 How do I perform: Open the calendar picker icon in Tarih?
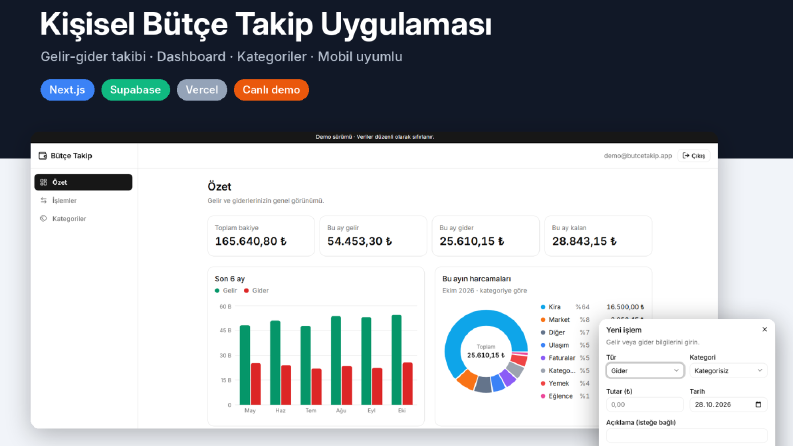[x=758, y=405]
